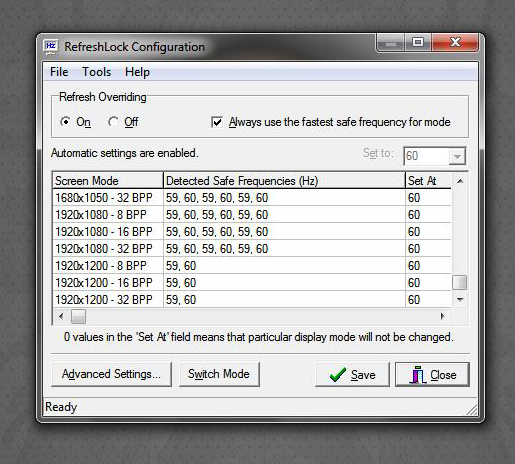Screen dimensions: 515x464
Task: Open the File menu
Action: click(x=59, y=72)
